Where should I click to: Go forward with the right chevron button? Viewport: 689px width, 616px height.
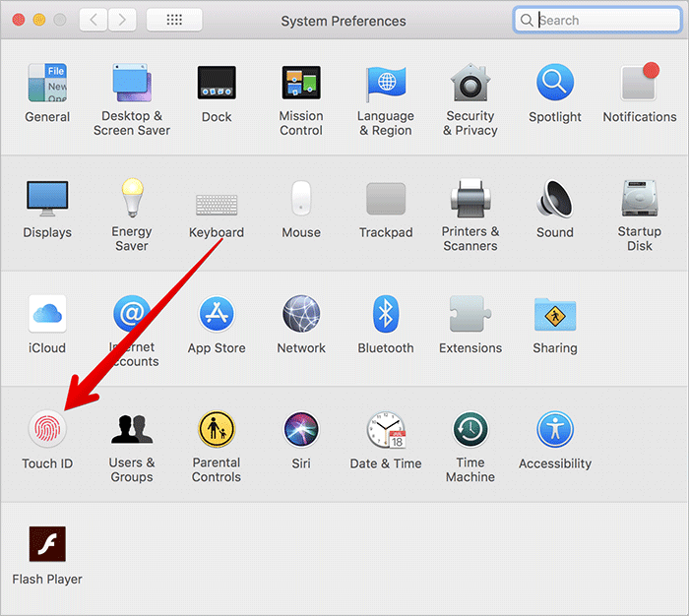[x=122, y=20]
